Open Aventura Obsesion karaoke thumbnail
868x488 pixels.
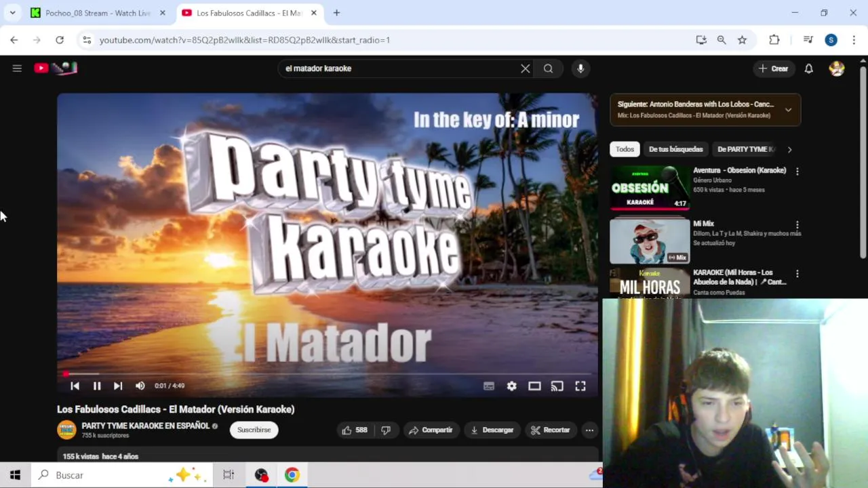point(650,187)
